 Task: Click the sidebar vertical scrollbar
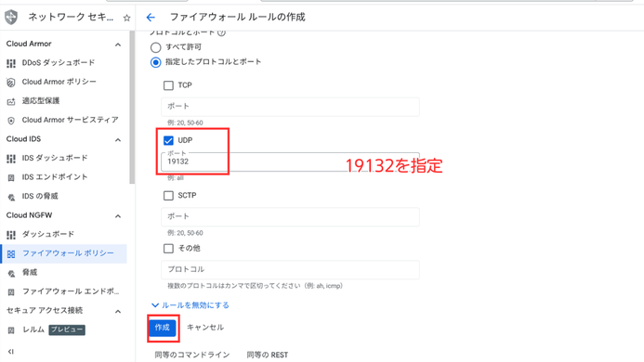[x=132, y=108]
